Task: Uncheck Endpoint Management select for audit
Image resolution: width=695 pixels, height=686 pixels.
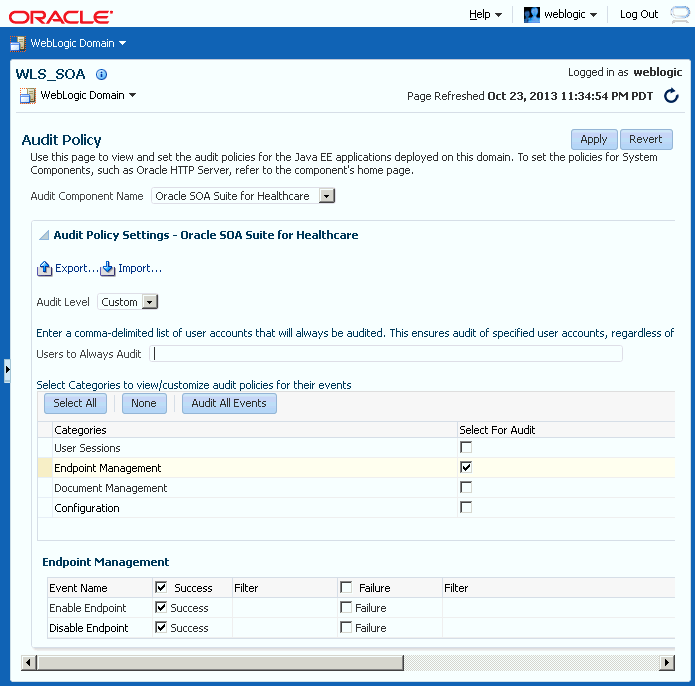Action: (466, 468)
